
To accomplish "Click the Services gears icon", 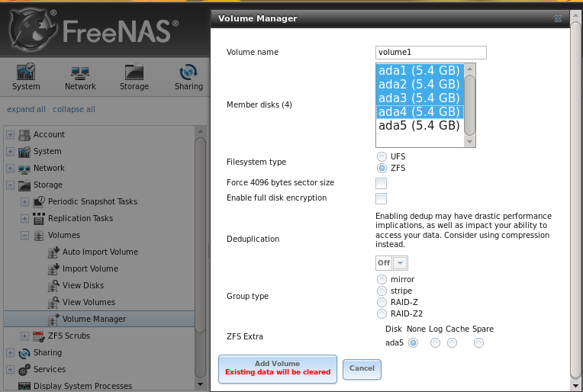I will pyautogui.click(x=24, y=370).
